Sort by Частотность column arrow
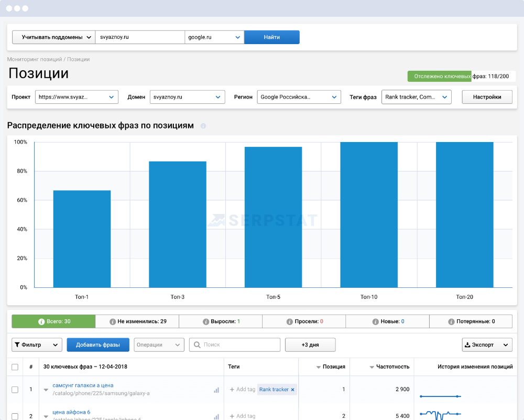 pos(372,367)
